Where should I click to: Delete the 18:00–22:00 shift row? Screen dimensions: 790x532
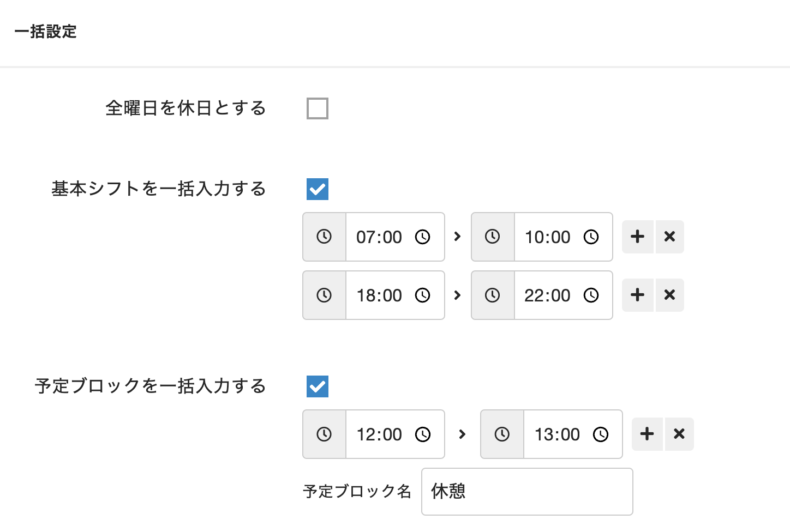point(670,295)
